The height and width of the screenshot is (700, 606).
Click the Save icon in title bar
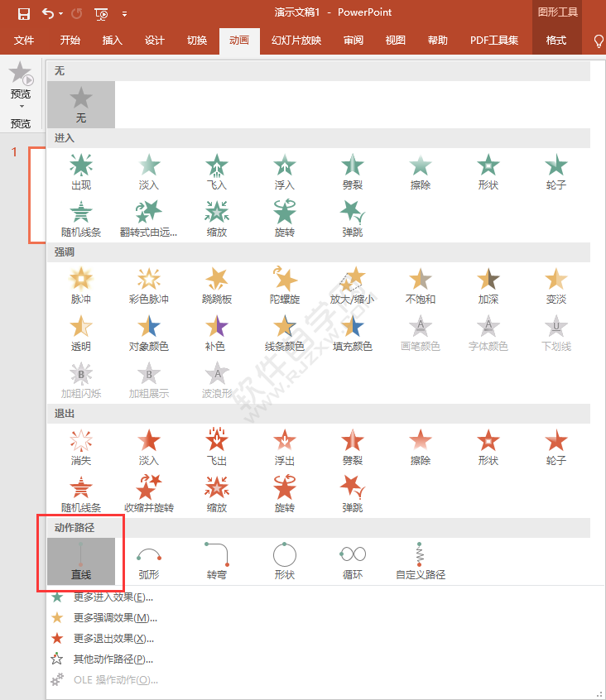coord(24,14)
